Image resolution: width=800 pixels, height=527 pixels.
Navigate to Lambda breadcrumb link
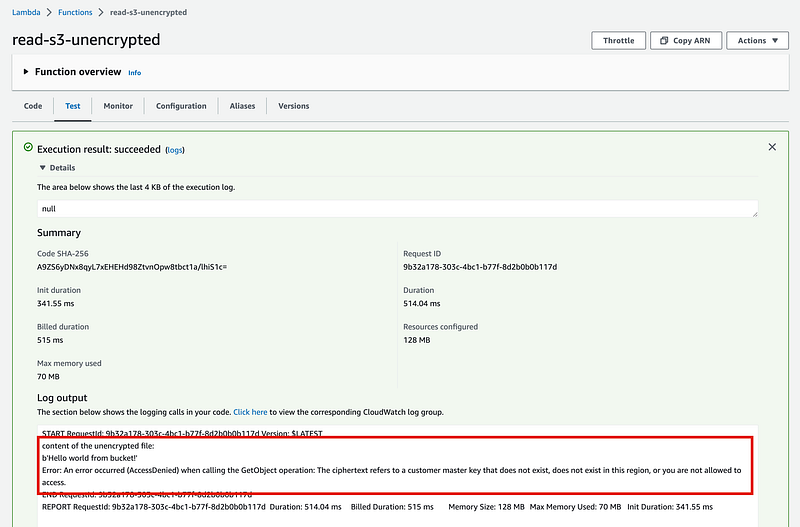tap(26, 12)
